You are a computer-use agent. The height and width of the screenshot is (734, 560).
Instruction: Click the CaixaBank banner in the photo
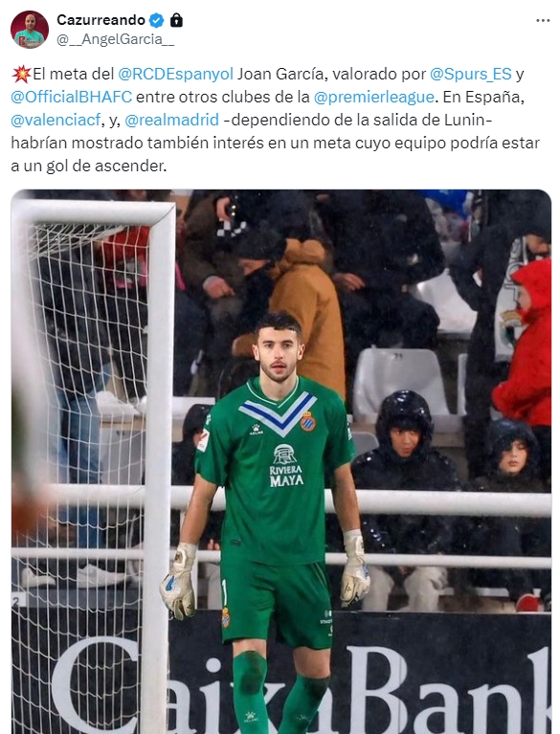pyautogui.click(x=300, y=685)
